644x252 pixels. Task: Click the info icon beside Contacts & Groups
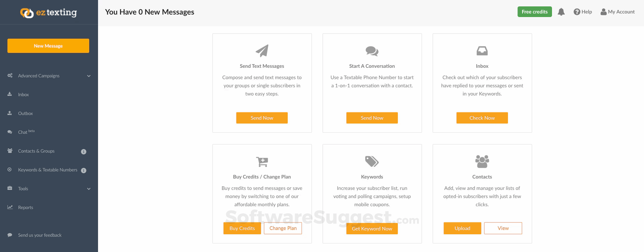[x=84, y=152]
